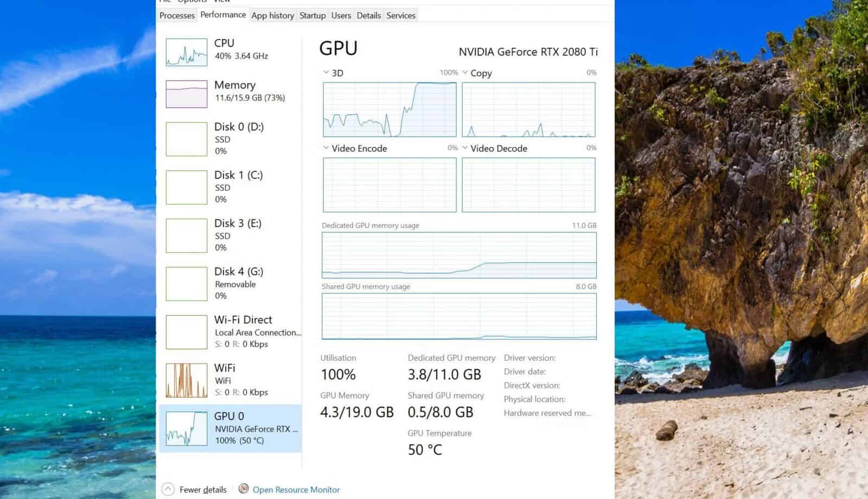Click the 3.8/11.0 GB dedicated memory value
The height and width of the screenshot is (499, 868).
444,374
